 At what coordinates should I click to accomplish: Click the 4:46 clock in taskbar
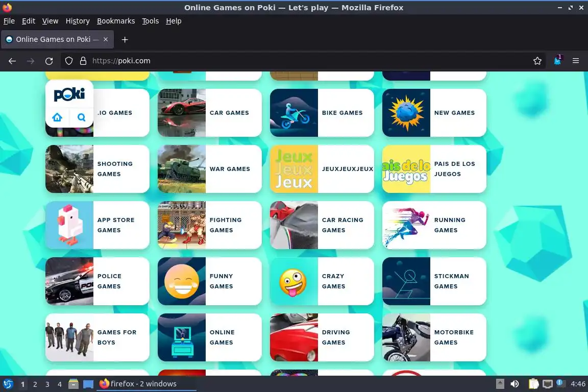click(578, 384)
